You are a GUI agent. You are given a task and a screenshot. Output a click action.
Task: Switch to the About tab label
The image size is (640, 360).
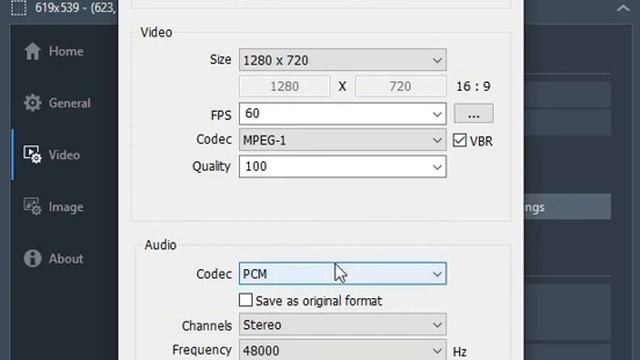click(x=66, y=259)
